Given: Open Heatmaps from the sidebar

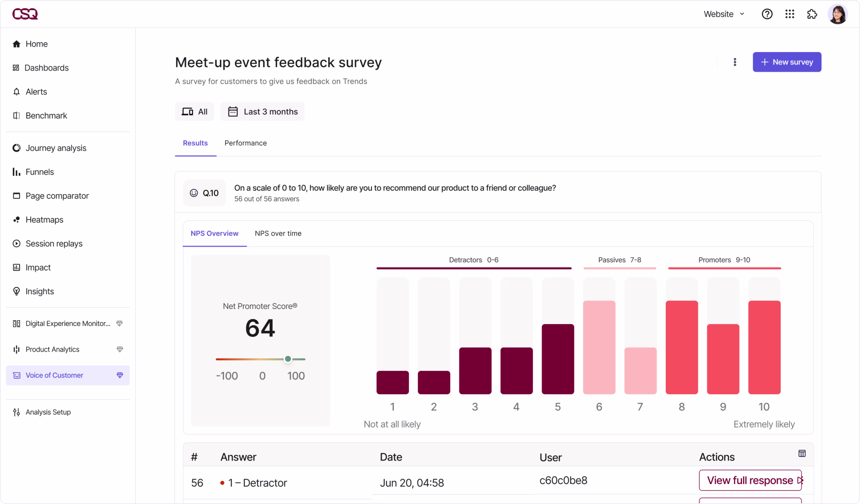Looking at the screenshot, I should coord(44,220).
